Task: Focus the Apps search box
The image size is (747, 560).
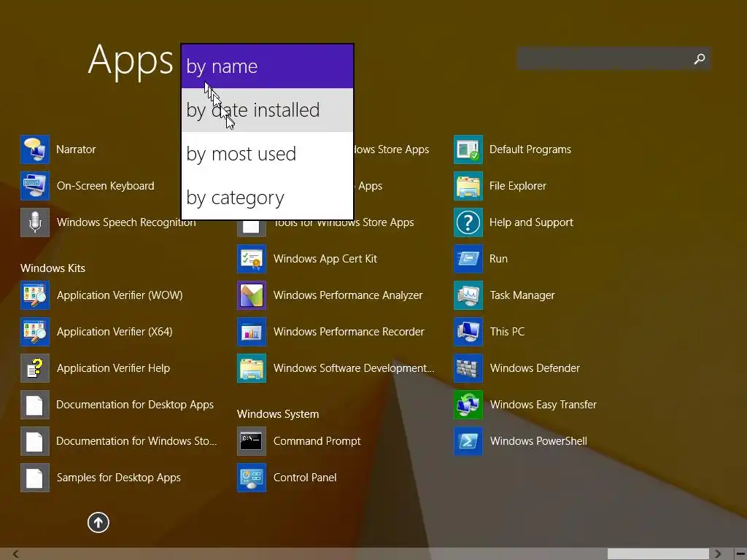Action: pyautogui.click(x=614, y=59)
